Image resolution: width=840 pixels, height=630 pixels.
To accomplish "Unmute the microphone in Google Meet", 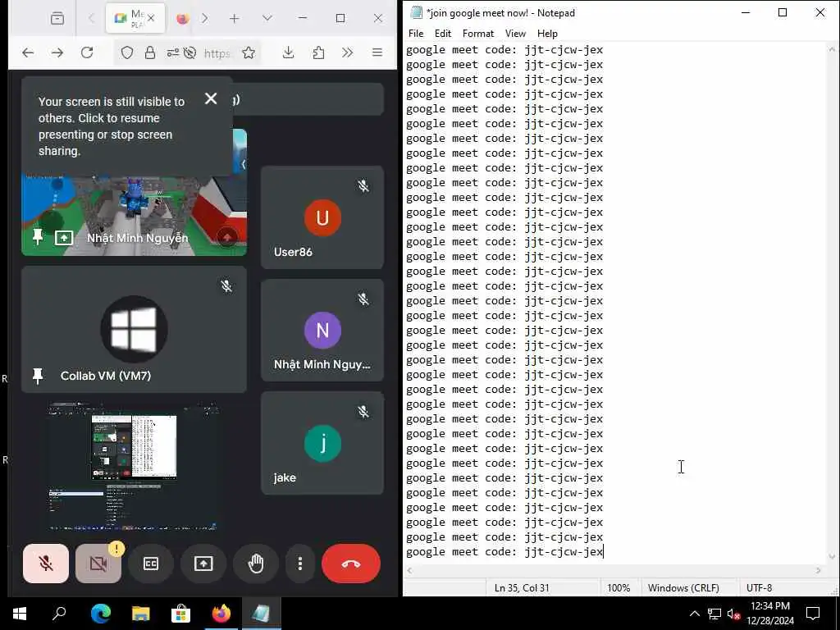I will point(46,563).
